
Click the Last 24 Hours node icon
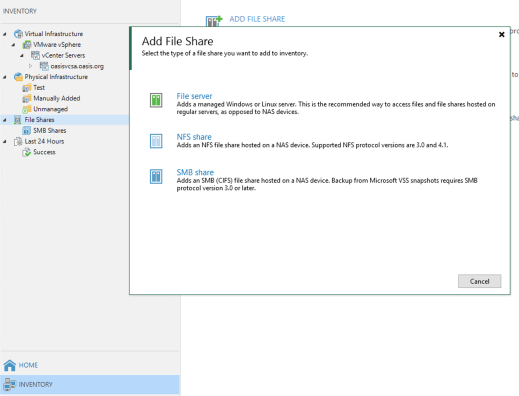click(18, 142)
